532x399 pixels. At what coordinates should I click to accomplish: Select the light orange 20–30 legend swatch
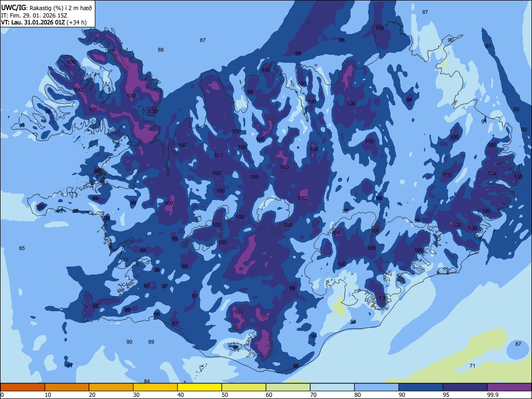tap(111, 387)
